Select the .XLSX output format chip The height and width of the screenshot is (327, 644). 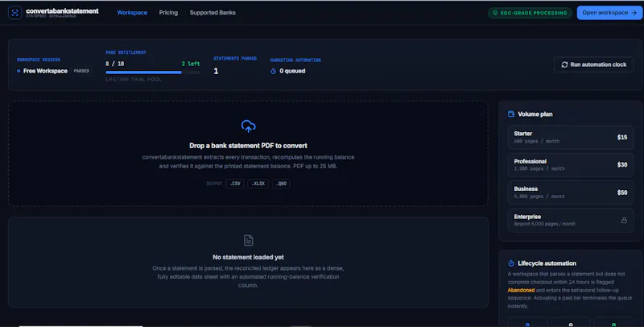pos(258,184)
